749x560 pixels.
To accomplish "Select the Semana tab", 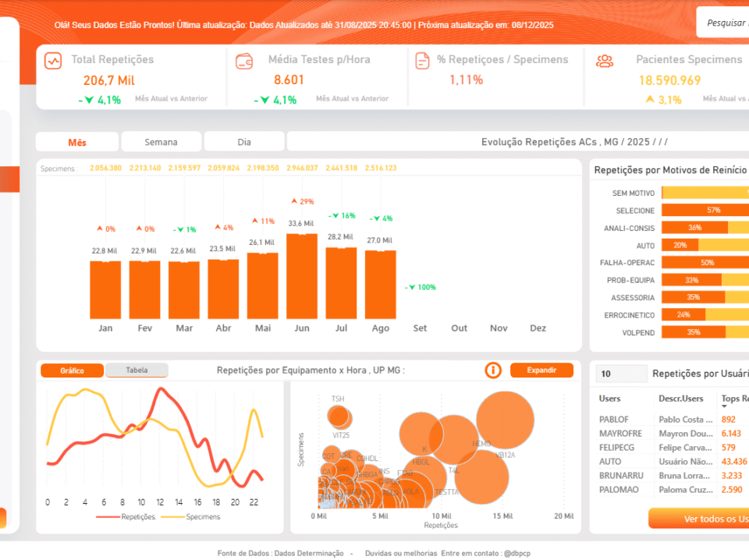I will [x=161, y=142].
